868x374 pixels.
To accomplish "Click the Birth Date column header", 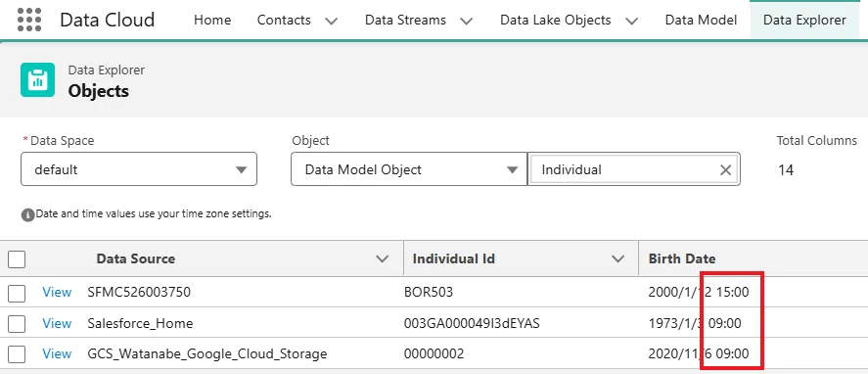I will pos(682,258).
